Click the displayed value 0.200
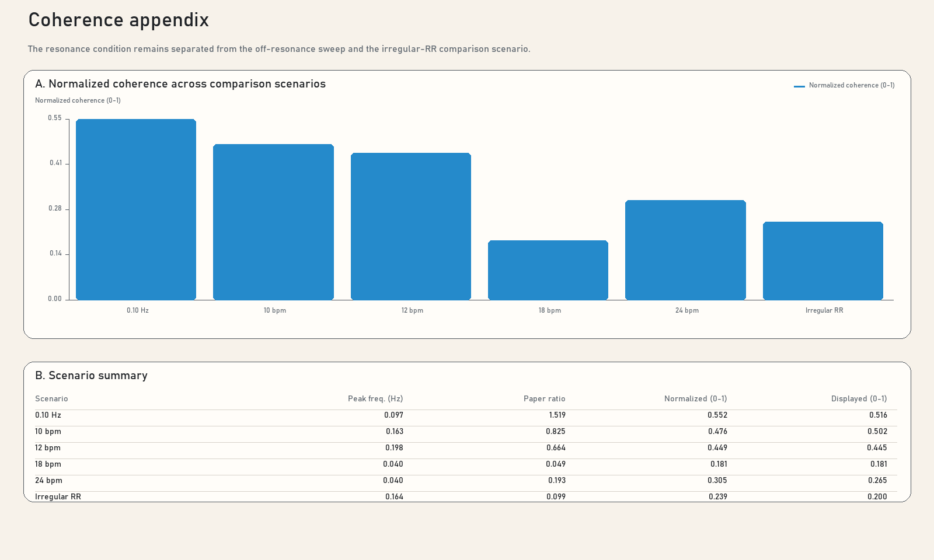This screenshot has height=560, width=934. click(x=877, y=497)
